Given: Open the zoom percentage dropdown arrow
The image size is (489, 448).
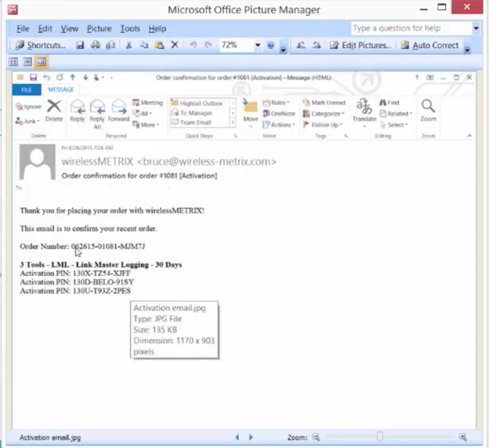Looking at the screenshot, I should (x=258, y=46).
